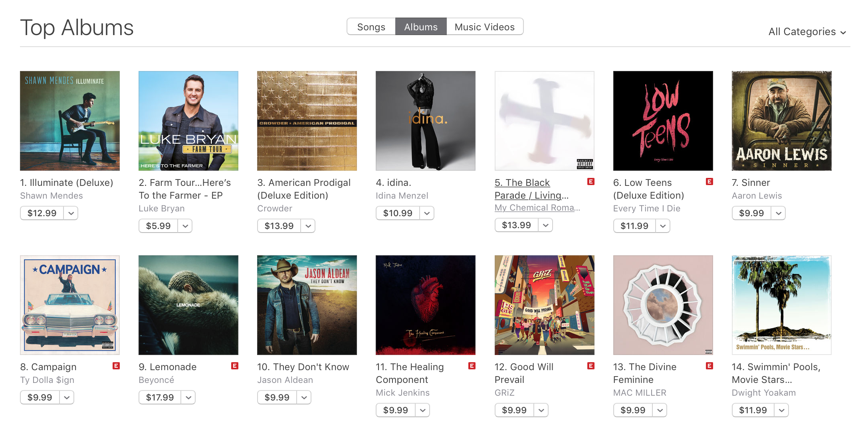Image resolution: width=868 pixels, height=426 pixels.
Task: Switch to the Songs tab
Action: (x=371, y=27)
